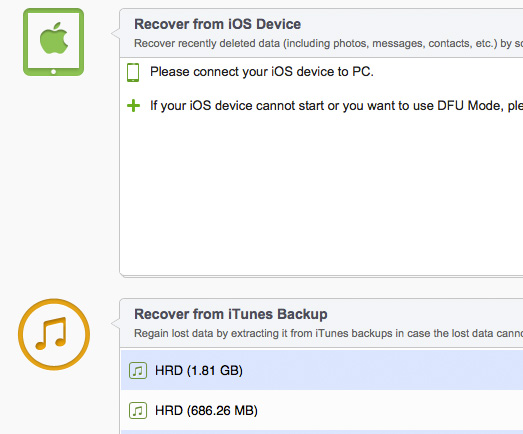Viewport: 523px width, 434px height.
Task: Click music icon beside HRD (686.26 MB)
Action: click(138, 410)
